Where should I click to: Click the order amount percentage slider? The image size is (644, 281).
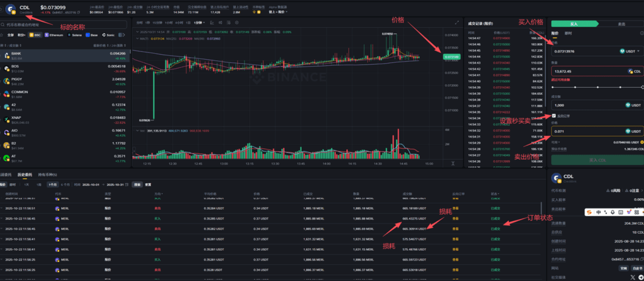pos(598,87)
